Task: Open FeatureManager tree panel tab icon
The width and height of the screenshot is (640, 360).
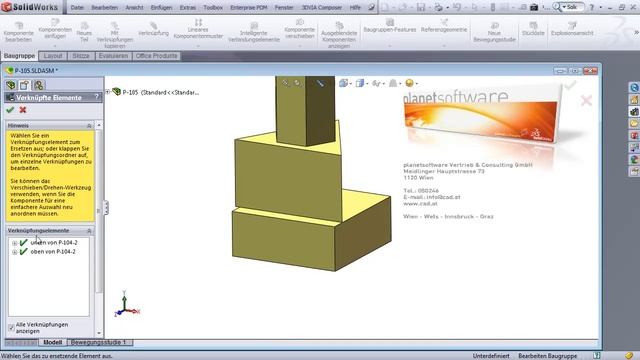Action: point(11,85)
